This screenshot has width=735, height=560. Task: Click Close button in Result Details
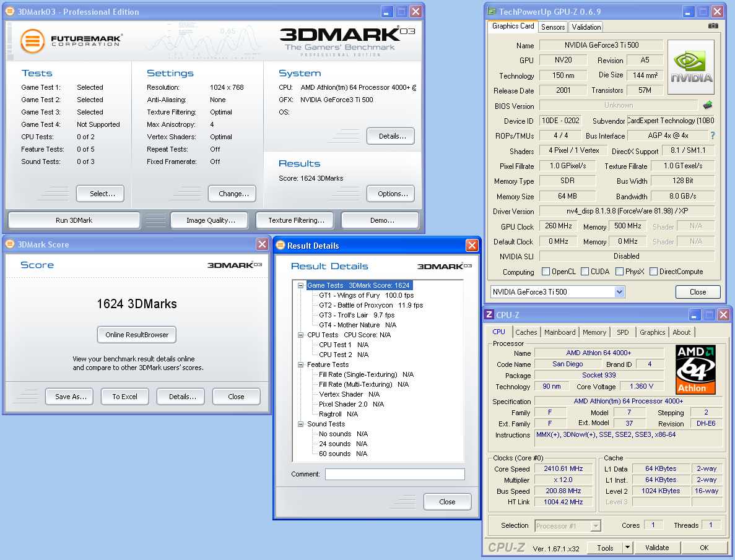pos(447,502)
